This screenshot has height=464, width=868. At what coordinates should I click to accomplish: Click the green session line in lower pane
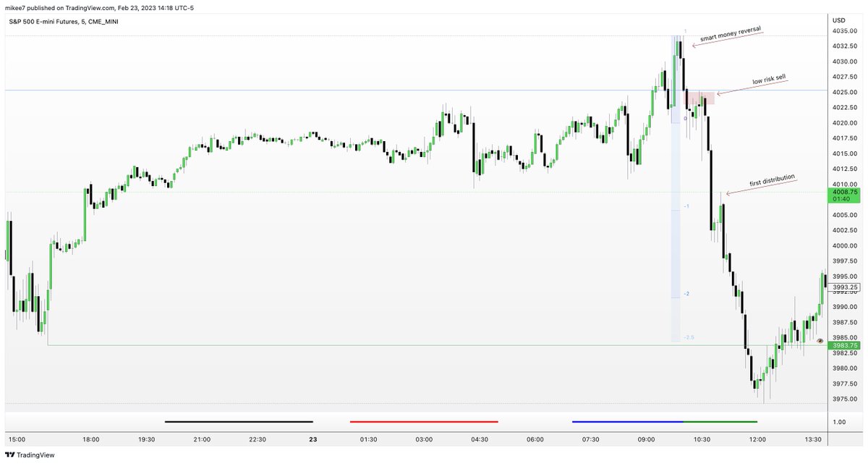click(720, 421)
